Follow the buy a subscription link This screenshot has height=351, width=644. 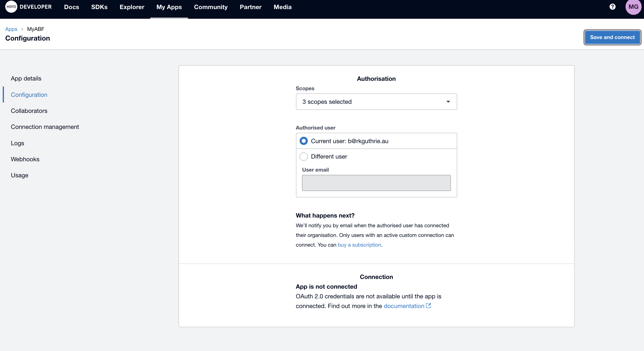359,245
